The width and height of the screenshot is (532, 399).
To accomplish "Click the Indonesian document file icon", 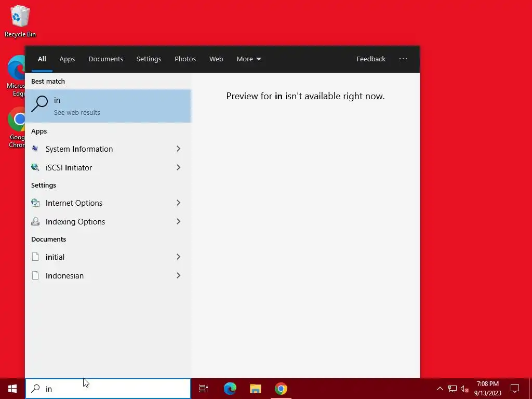I will coord(35,275).
